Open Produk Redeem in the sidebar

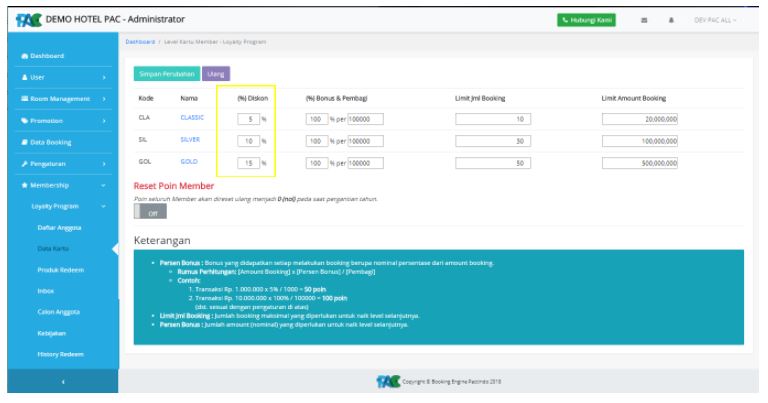tap(61, 270)
